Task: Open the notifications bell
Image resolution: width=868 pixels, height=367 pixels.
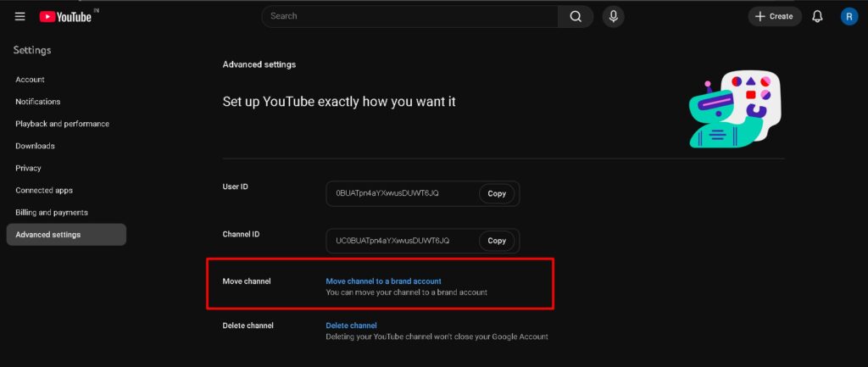Action: click(817, 17)
